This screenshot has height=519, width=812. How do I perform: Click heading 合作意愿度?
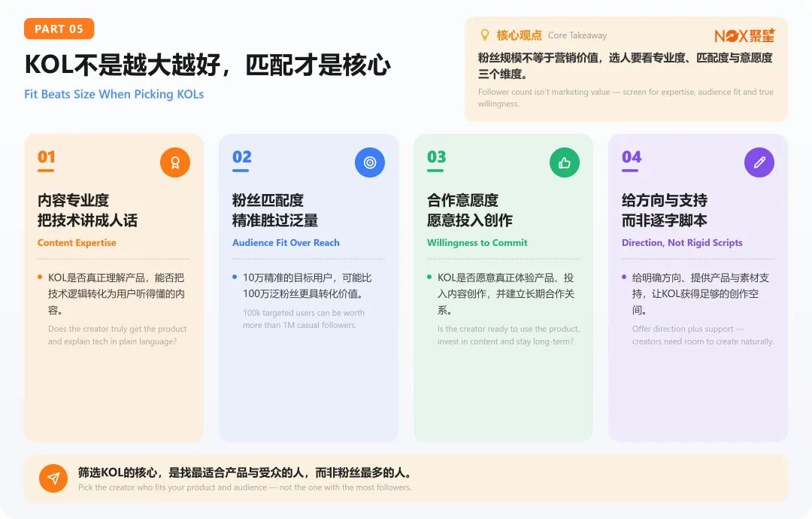[462, 200]
